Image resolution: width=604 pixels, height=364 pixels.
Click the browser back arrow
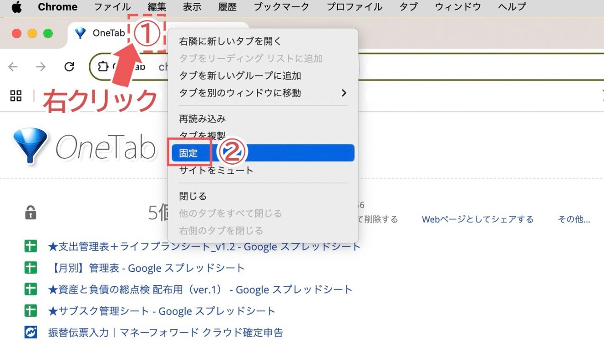pos(13,67)
